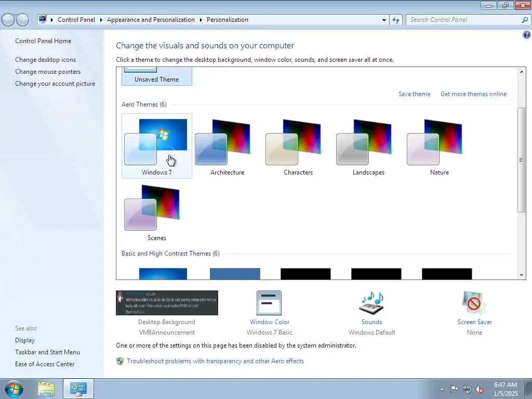Click the Aero Themes (6) heading
This screenshot has width=532, height=399.
pos(144,104)
